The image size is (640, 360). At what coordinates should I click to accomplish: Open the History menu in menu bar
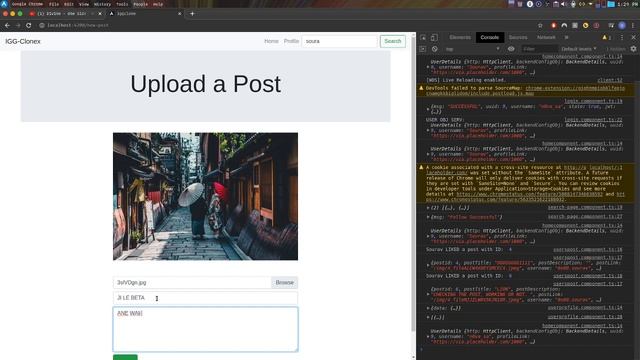(x=102, y=4)
